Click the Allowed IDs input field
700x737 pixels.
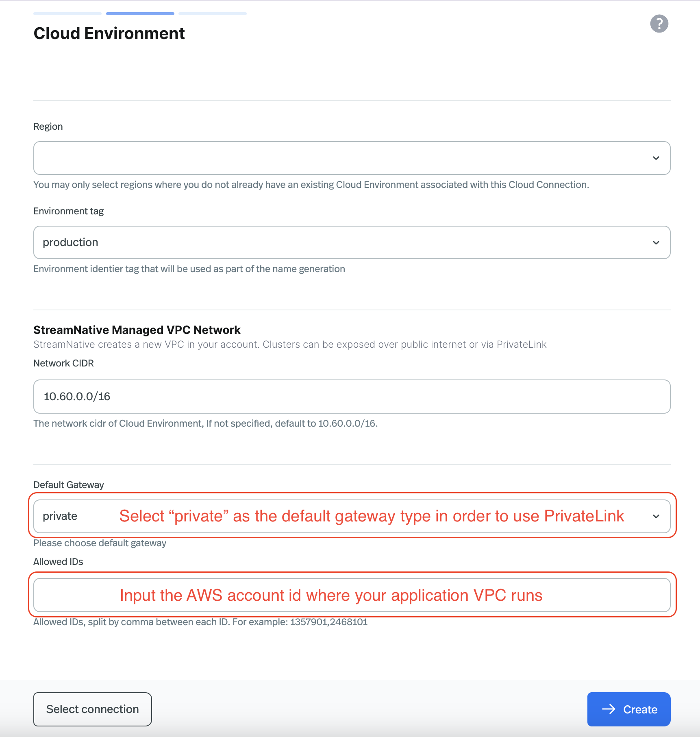tap(351, 595)
